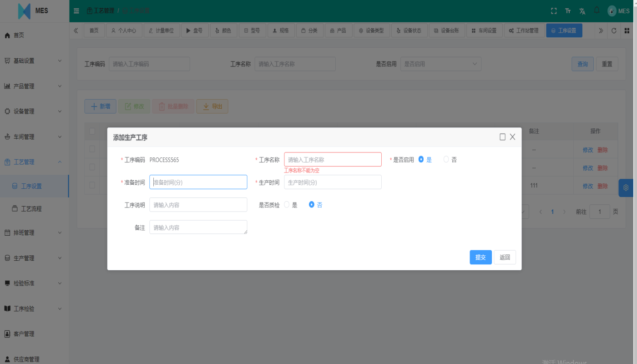Switch to 型号 tab
The image size is (637, 364).
[252, 30]
